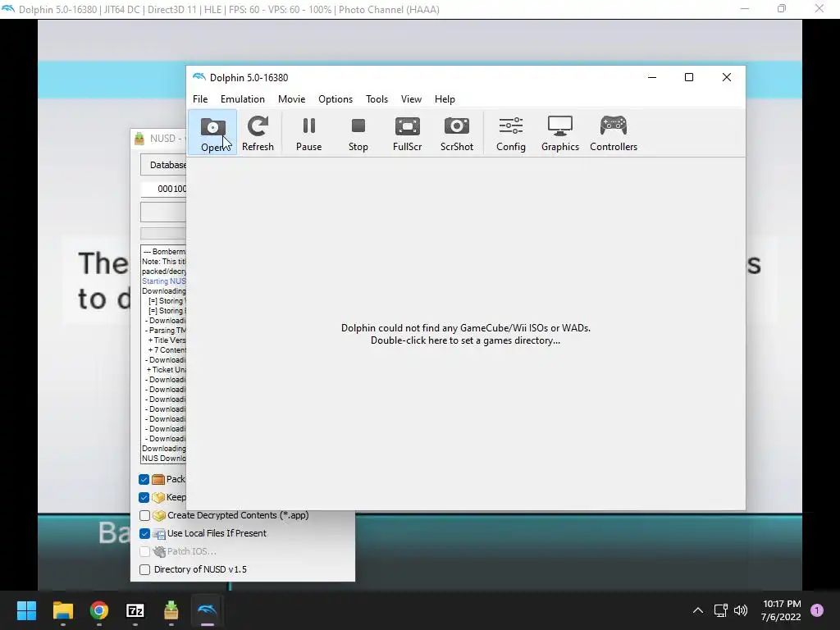
Task: Toggle fullscreen with FullScr icon
Action: (x=407, y=134)
